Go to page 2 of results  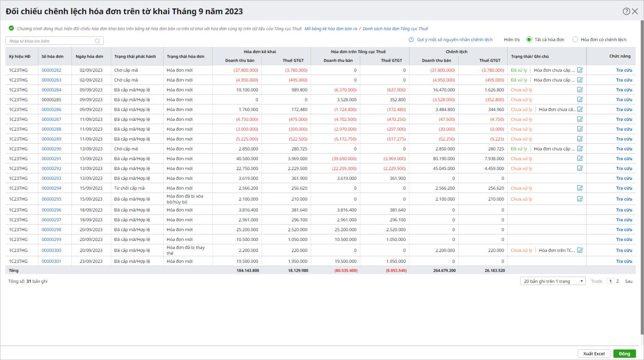pos(617,281)
